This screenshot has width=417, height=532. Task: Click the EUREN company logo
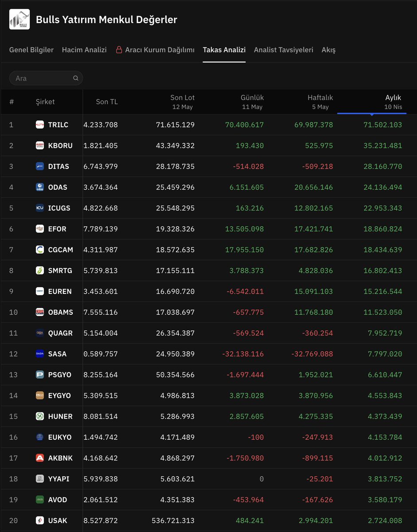pos(40,291)
